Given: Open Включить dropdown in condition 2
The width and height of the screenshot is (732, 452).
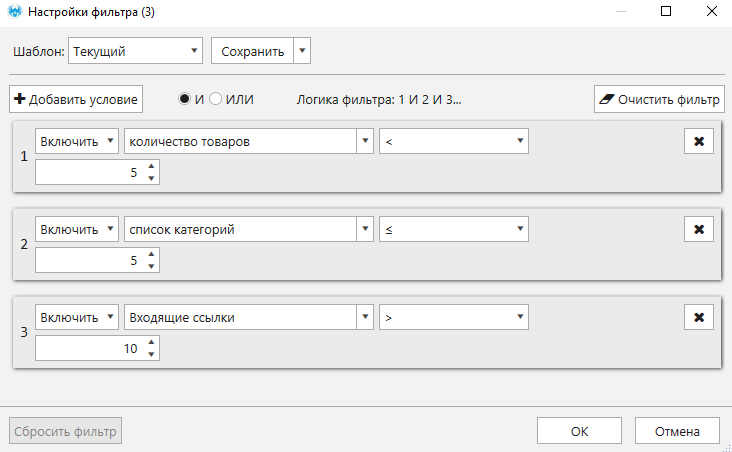Looking at the screenshot, I should [77, 229].
